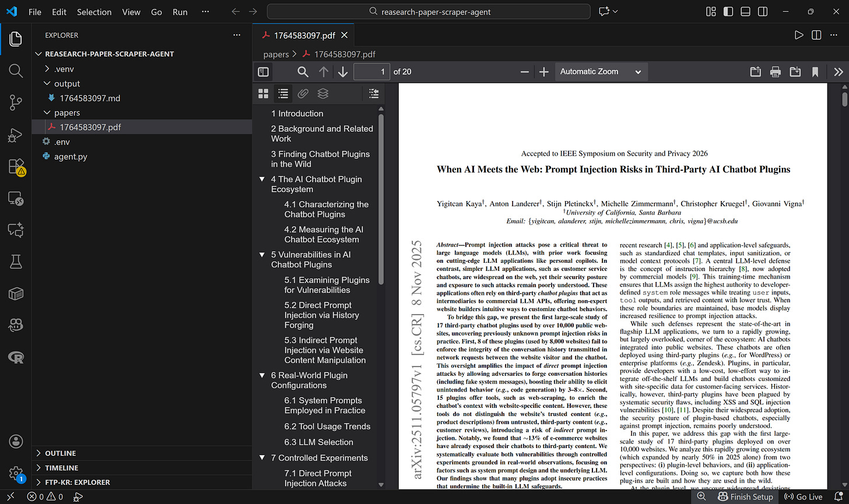The width and height of the screenshot is (849, 504).
Task: Toggle the PDF sidebar visibility
Action: [x=263, y=71]
